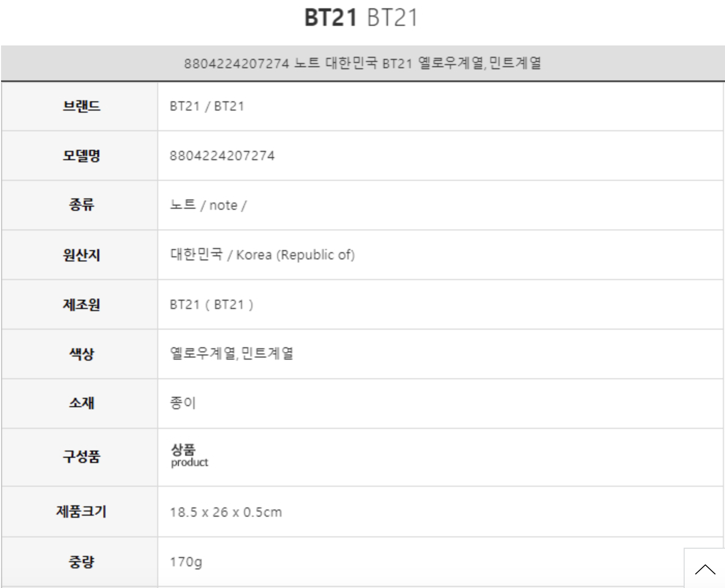The height and width of the screenshot is (588, 725).
Task: Click the gray product summary header bar
Action: 362,64
